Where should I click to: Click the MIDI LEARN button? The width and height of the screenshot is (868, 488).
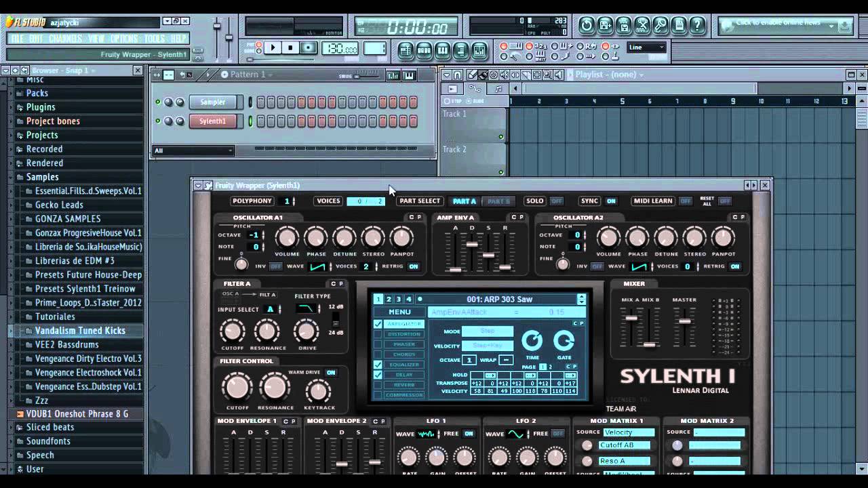pyautogui.click(x=652, y=201)
